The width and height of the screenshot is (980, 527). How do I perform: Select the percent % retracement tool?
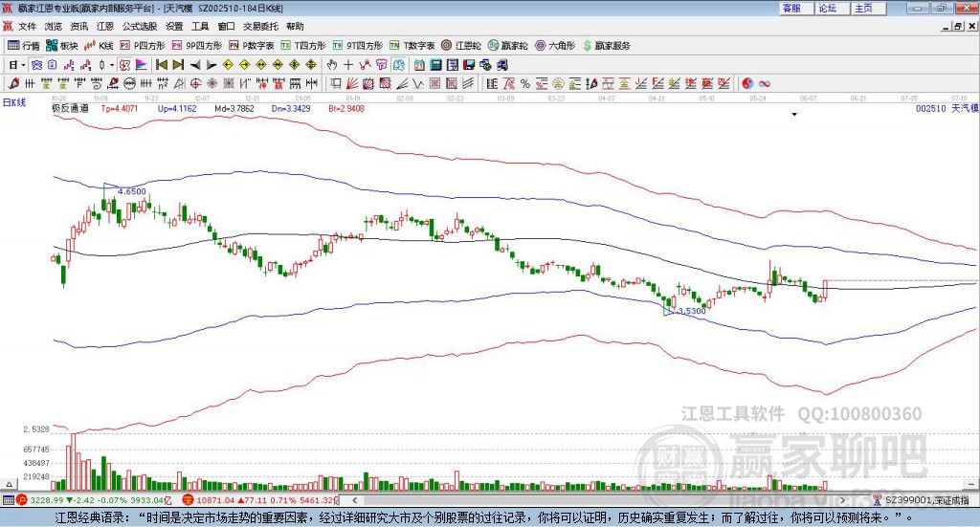[525, 83]
